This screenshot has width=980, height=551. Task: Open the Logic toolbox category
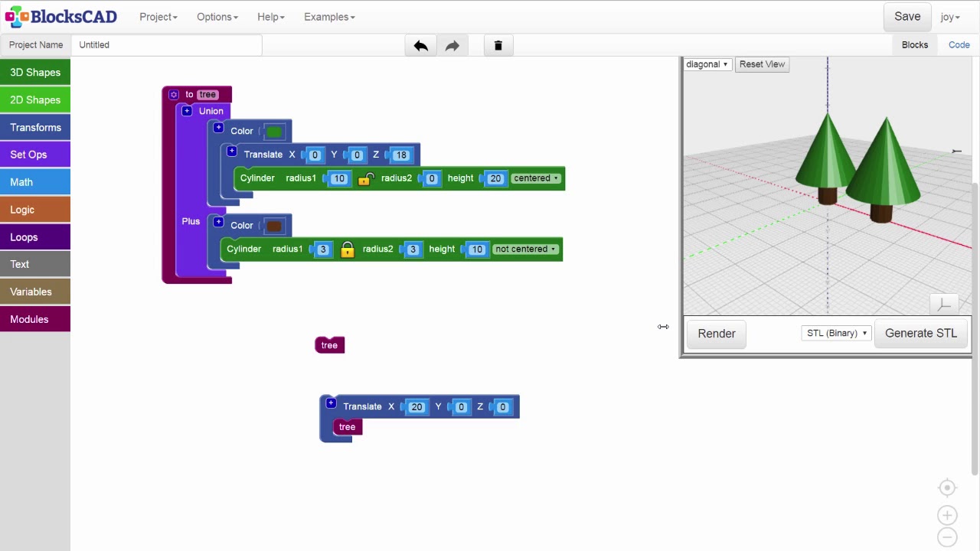click(x=35, y=210)
